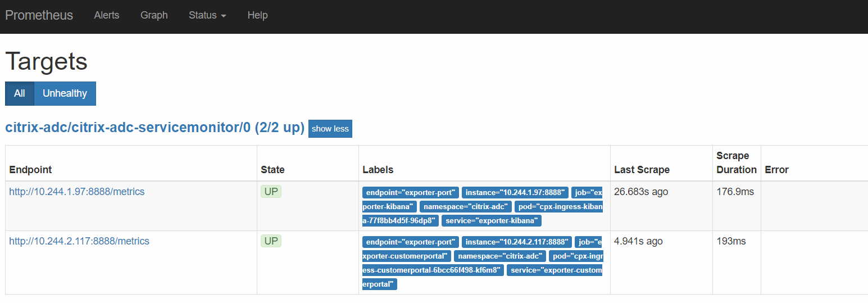Click the 176.9ms scrape duration

pos(735,192)
